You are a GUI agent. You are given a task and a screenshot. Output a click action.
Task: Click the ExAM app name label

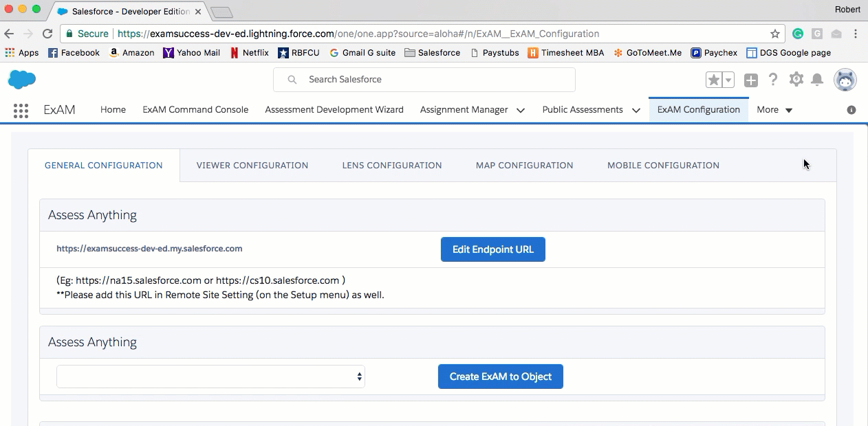(x=59, y=110)
